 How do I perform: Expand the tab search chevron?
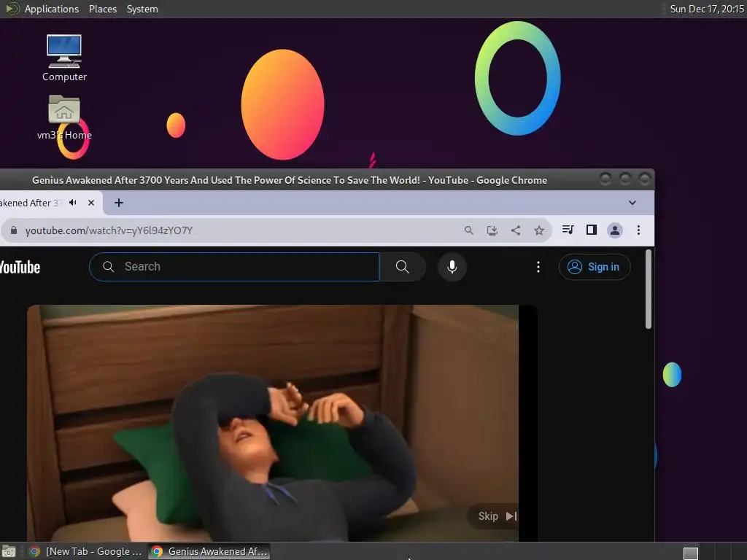(632, 203)
